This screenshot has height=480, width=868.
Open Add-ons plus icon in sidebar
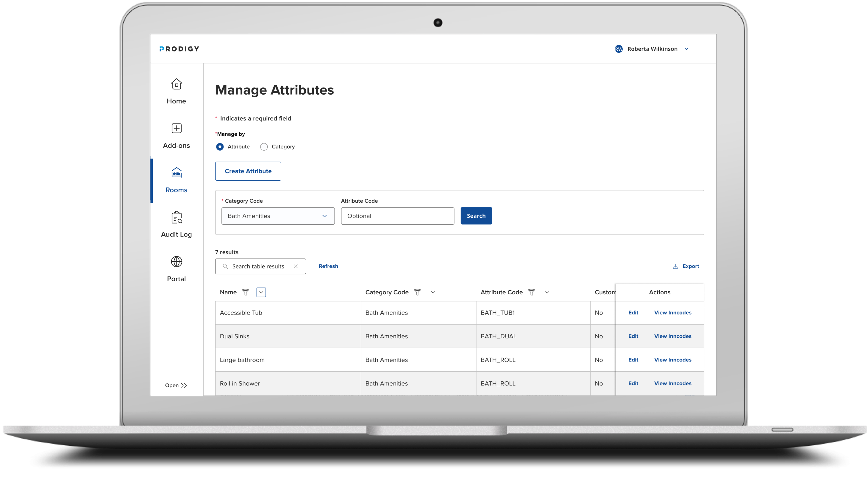point(176,128)
